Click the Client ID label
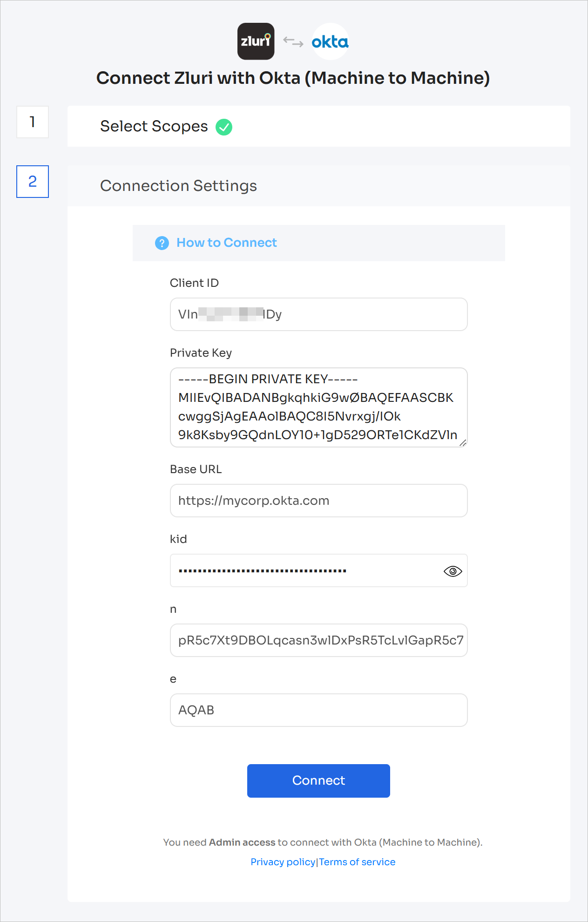 tap(194, 283)
